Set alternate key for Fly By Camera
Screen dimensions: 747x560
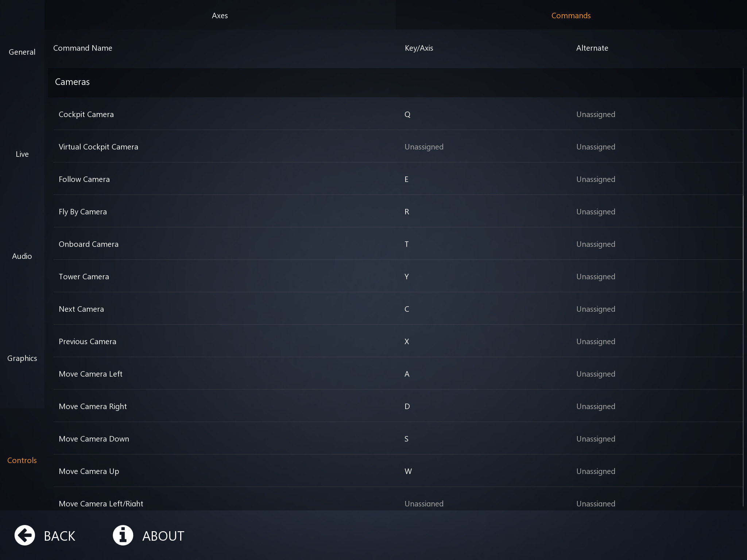click(x=596, y=212)
